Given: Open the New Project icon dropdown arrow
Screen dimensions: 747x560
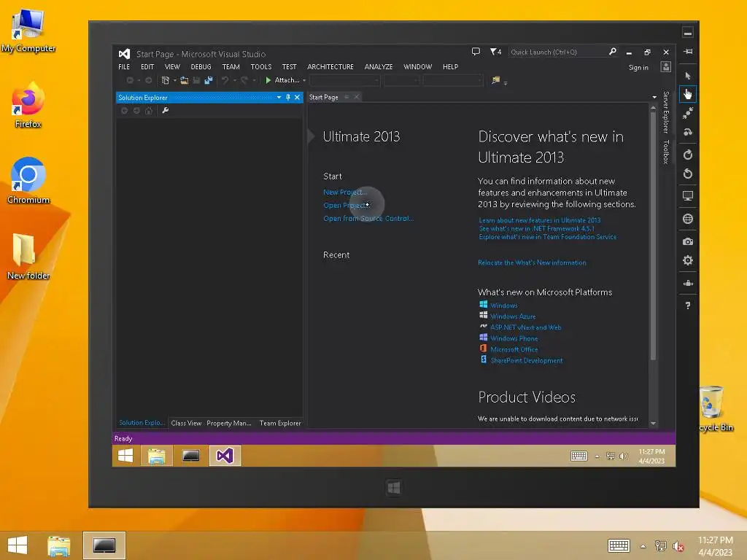Looking at the screenshot, I should pyautogui.click(x=174, y=80).
